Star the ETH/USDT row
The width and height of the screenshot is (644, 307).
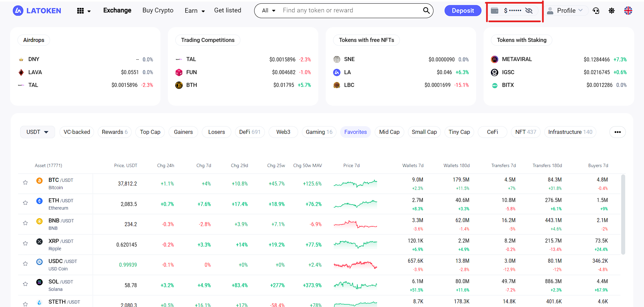(25, 203)
